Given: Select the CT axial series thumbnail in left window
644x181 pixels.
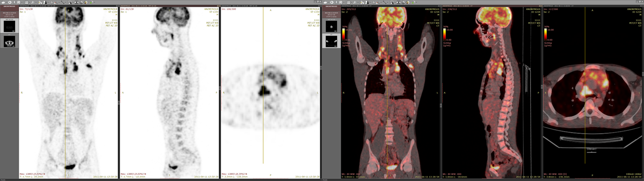Looking at the screenshot, I should coord(10,41).
